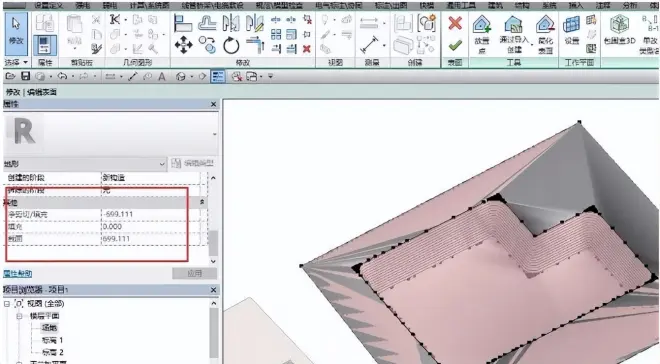Click the Save icon in quick access toolbar
Screen dimensions: 660x364
tap(26, 76)
